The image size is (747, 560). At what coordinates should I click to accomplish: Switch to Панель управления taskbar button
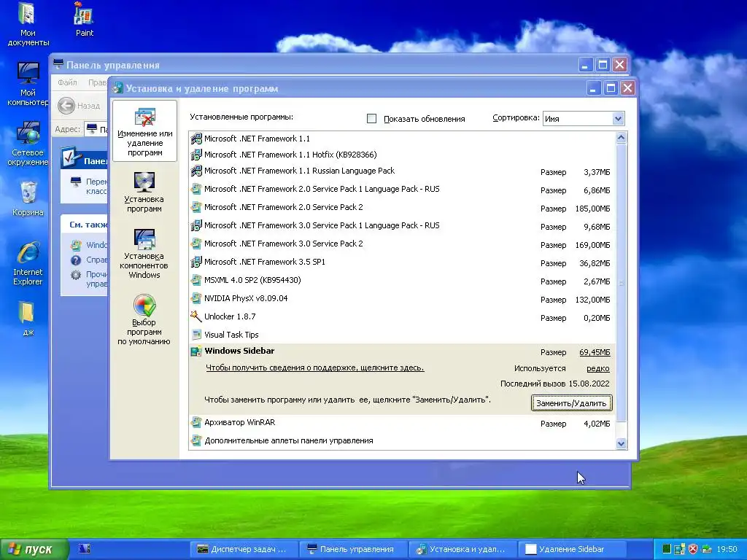[353, 549]
